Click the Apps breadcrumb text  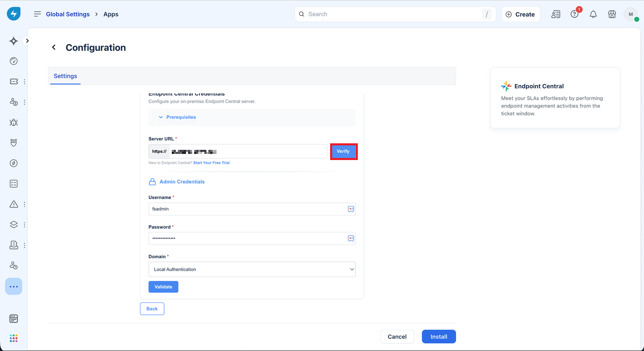[x=111, y=14]
